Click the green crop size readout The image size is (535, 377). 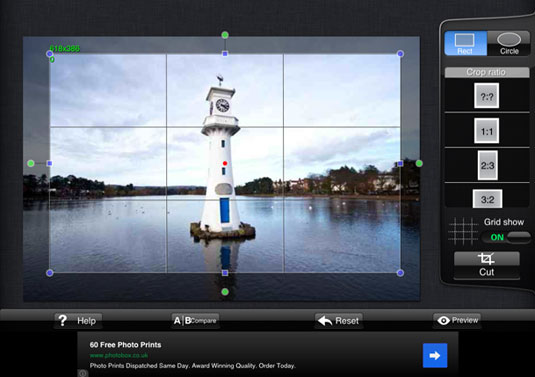tap(64, 49)
